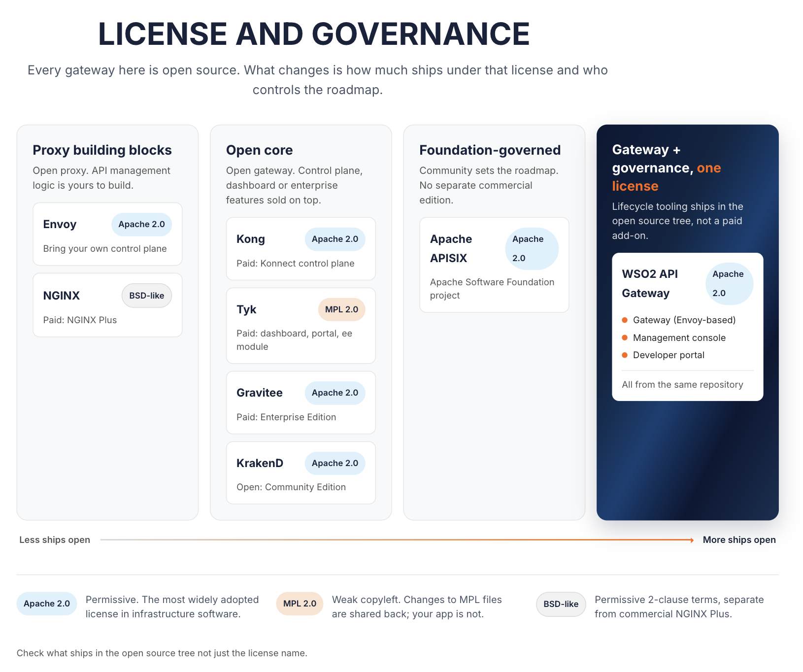Click the 'LICENSE AND GOVERNANCE' main title

[314, 34]
